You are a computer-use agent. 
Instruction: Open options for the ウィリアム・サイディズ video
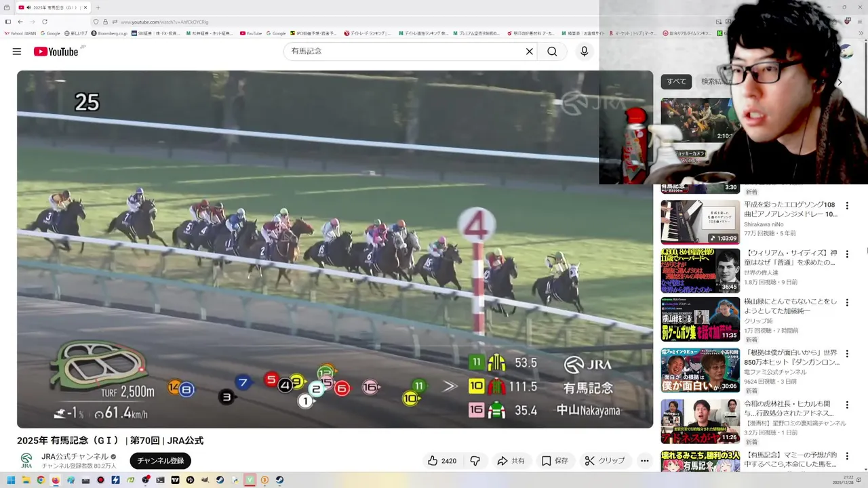847,254
